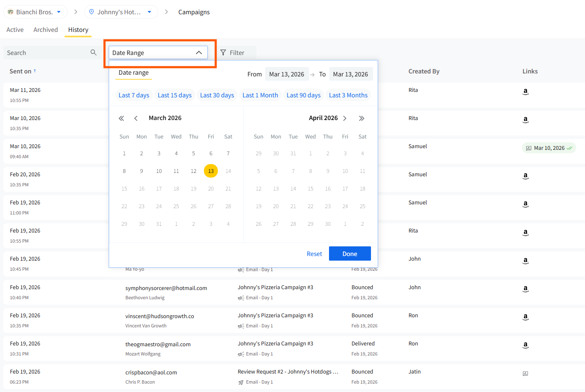Choose Last 7 days preset

[x=134, y=95]
